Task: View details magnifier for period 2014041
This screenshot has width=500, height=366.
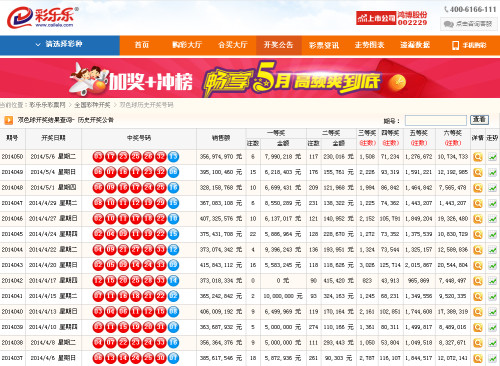Action: 478,296
